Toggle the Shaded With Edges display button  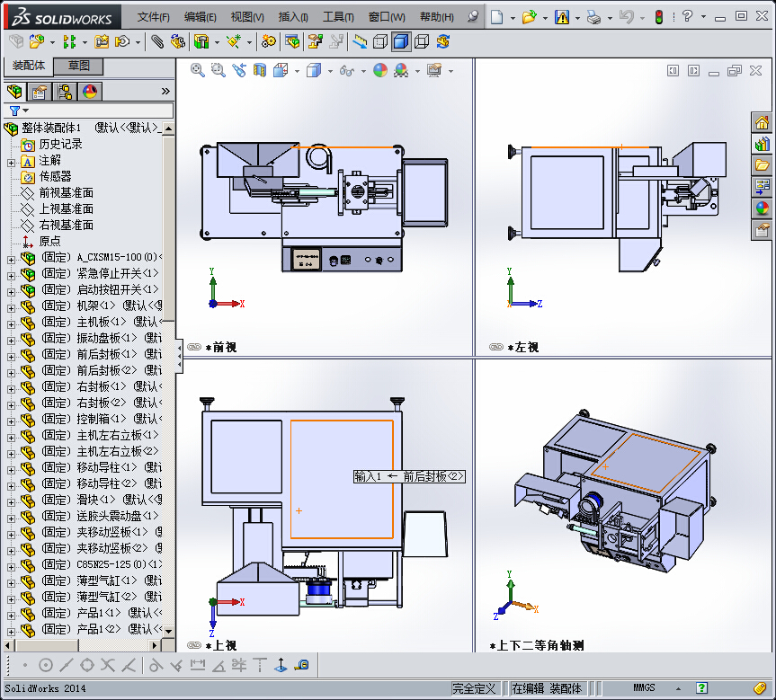(x=401, y=42)
